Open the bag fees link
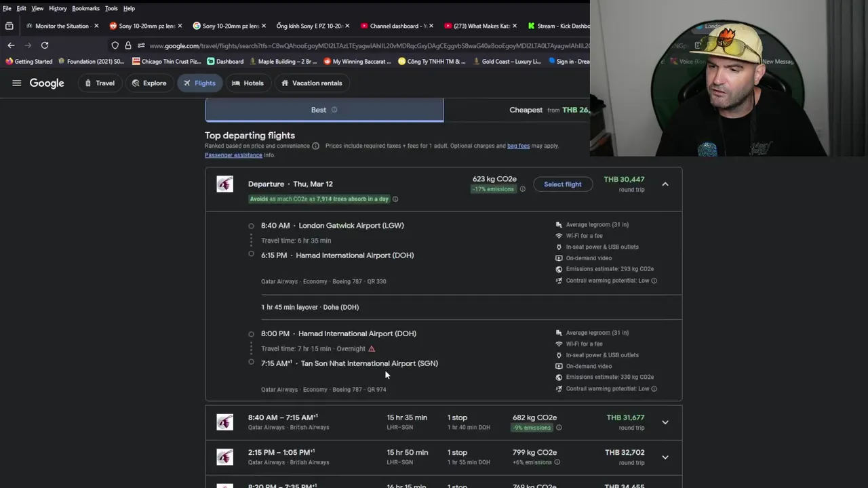Viewport: 868px width, 488px height. click(x=518, y=146)
